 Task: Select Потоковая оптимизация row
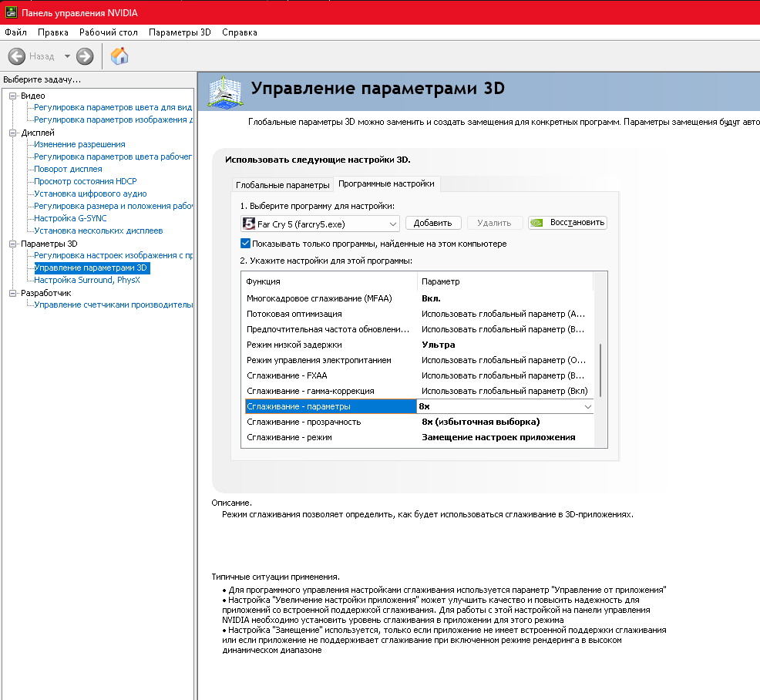(x=419, y=314)
